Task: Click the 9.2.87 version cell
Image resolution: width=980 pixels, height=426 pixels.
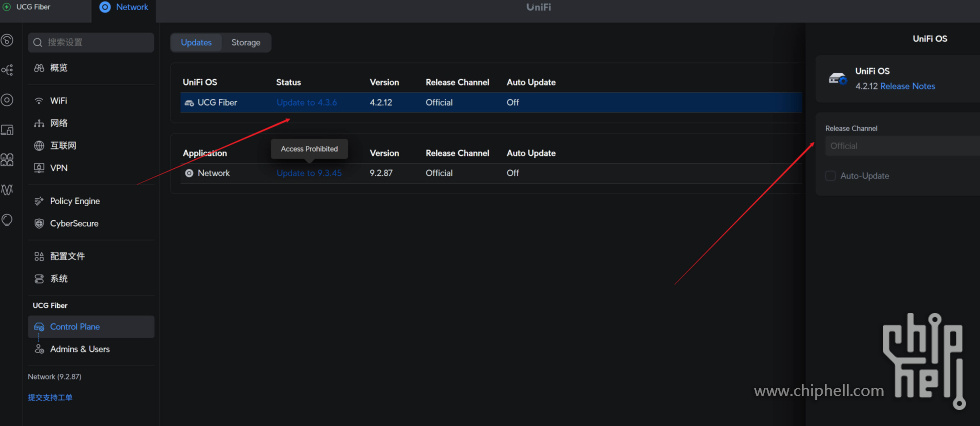Action: pos(381,173)
